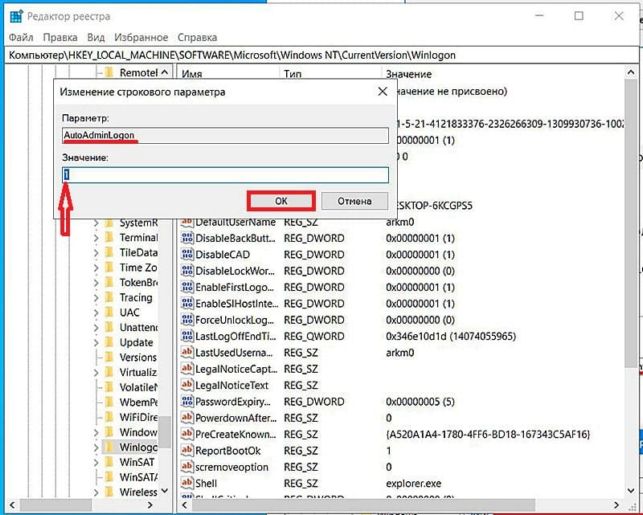Click the DisableCAD DWORD value icon

pyautogui.click(x=187, y=254)
